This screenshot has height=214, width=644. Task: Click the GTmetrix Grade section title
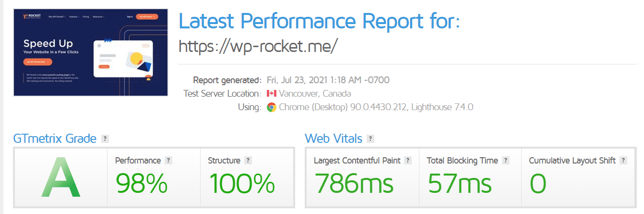[55, 139]
